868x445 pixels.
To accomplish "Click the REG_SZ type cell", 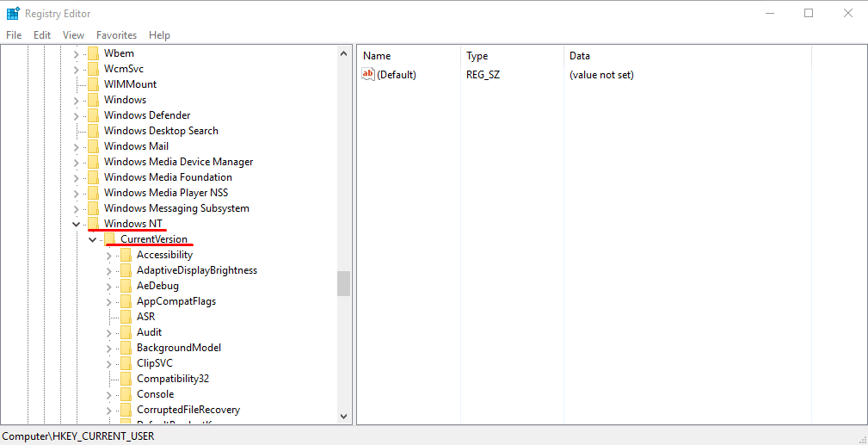I will tap(483, 75).
